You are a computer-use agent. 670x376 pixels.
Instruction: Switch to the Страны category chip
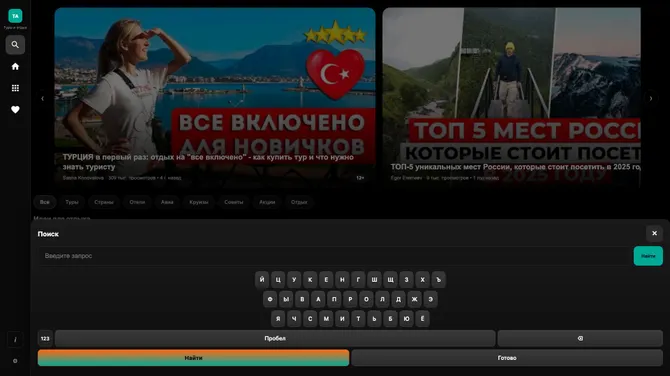[x=104, y=202]
